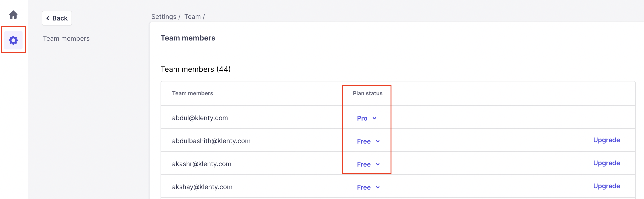
Task: Click the Settings gear icon
Action: tap(13, 40)
